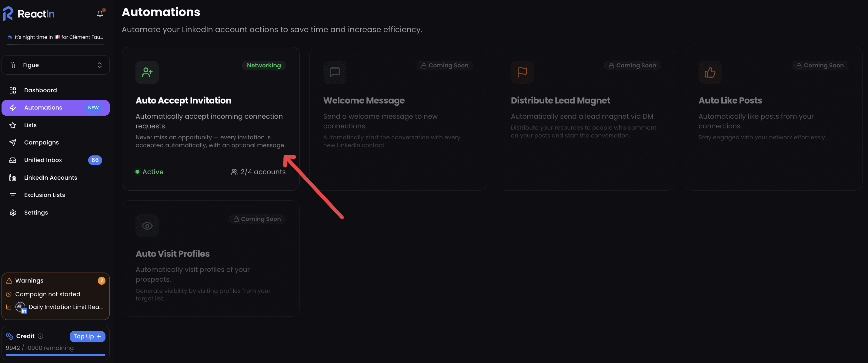Click the Auto Like Posts thumbs-up icon
Image resolution: width=868 pixels, height=363 pixels.
point(710,72)
